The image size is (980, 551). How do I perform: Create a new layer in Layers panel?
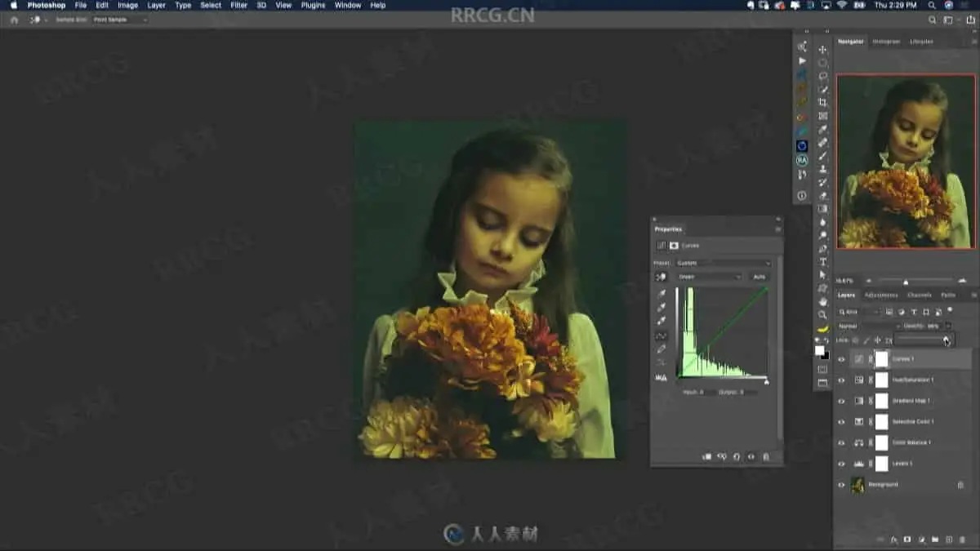(x=947, y=540)
